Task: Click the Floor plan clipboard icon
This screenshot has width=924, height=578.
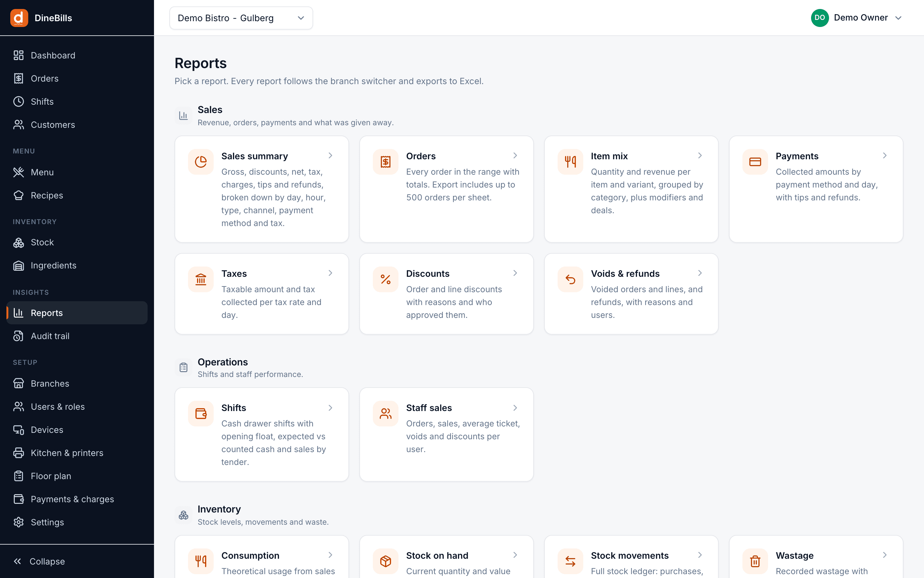Action: click(x=19, y=476)
